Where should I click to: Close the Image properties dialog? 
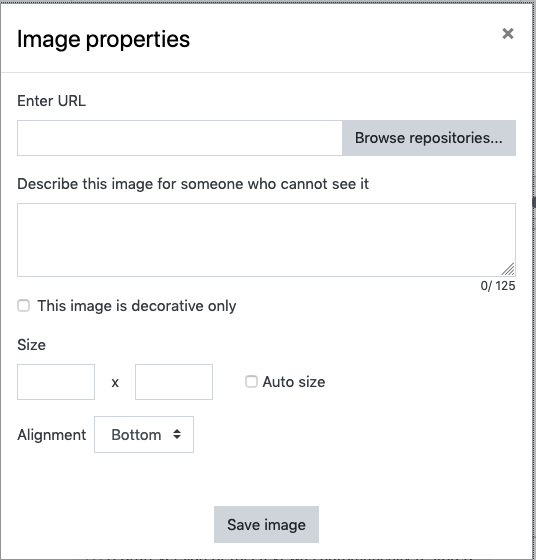[507, 34]
